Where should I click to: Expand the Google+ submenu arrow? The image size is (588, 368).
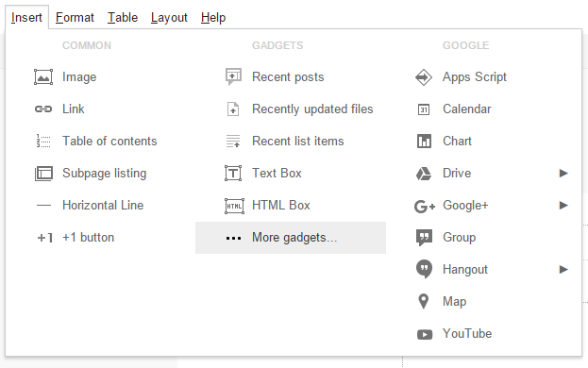pyautogui.click(x=563, y=206)
